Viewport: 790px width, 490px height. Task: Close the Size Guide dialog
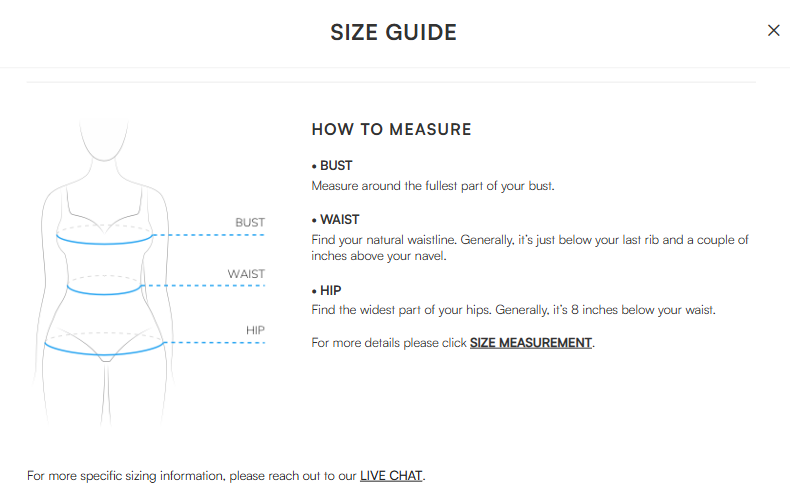773,31
